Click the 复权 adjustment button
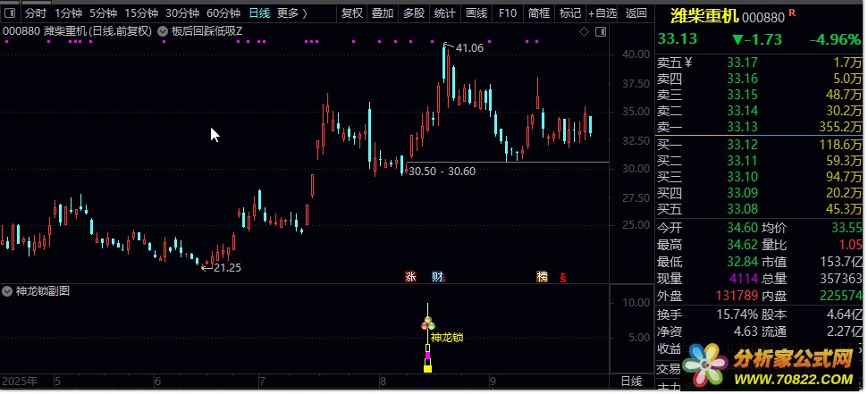 [x=352, y=13]
